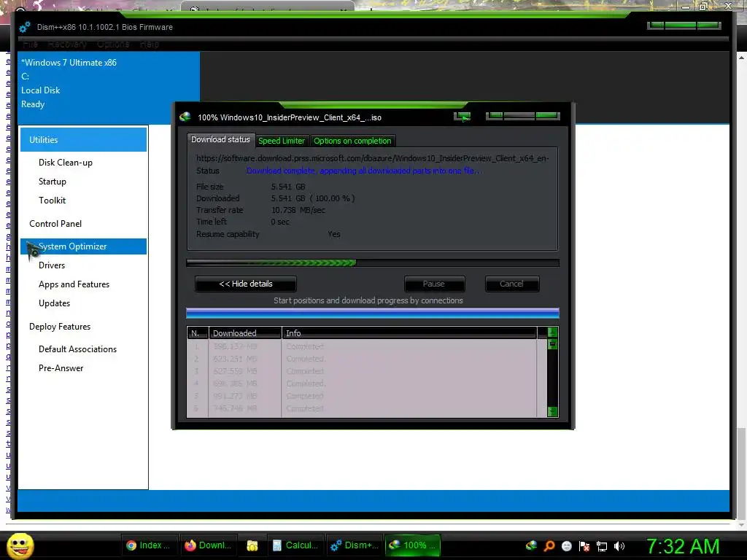Open the network tray icon
Screen dimensions: 747x560
(x=602, y=546)
